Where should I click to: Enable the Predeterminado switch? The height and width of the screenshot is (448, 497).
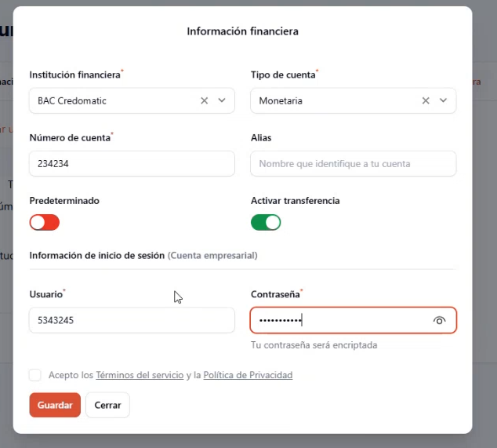click(x=45, y=222)
